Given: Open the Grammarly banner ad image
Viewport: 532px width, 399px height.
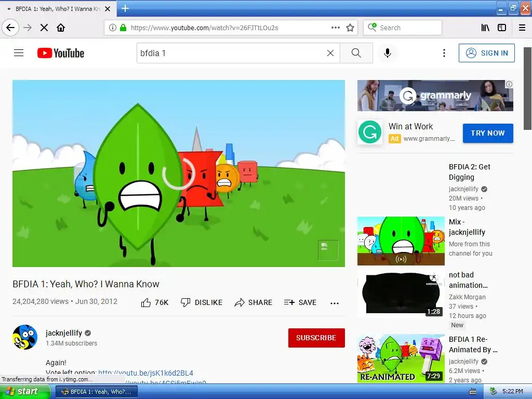Looking at the screenshot, I should pyautogui.click(x=435, y=96).
